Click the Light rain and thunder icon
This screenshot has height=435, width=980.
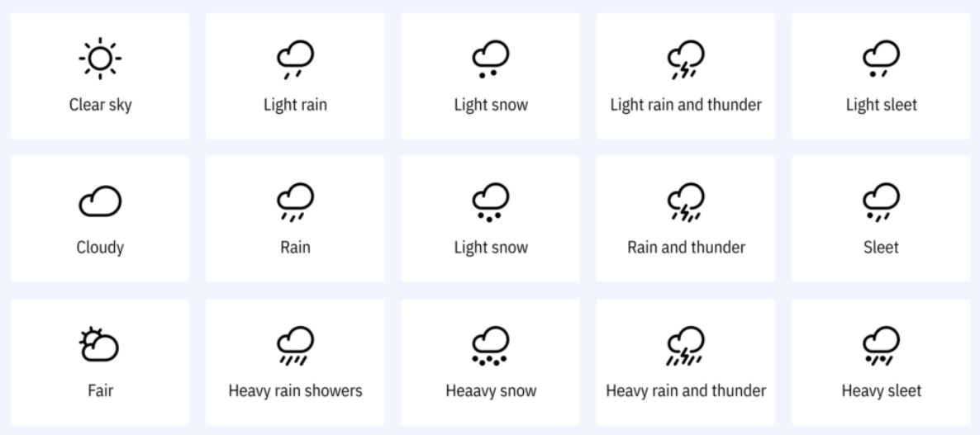(686, 59)
